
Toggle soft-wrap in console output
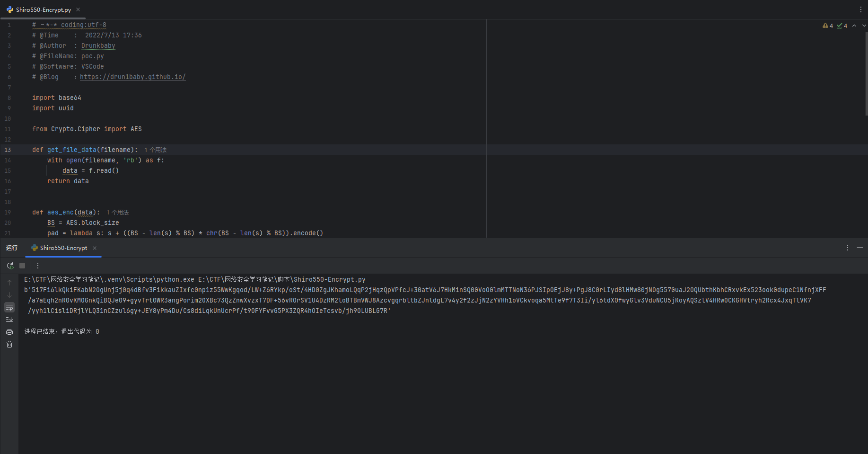click(9, 308)
